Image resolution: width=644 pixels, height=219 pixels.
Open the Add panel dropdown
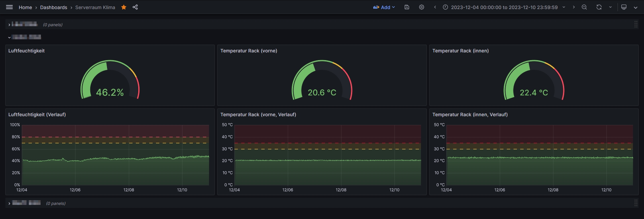pos(384,7)
